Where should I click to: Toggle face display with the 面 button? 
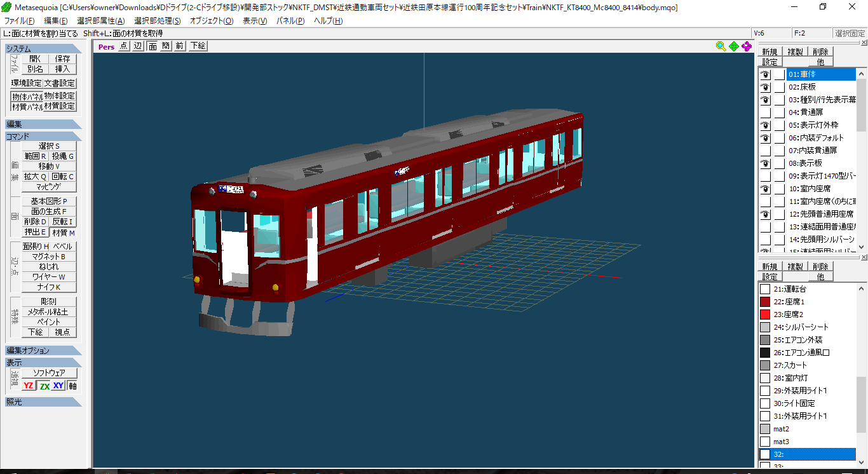pyautogui.click(x=153, y=46)
